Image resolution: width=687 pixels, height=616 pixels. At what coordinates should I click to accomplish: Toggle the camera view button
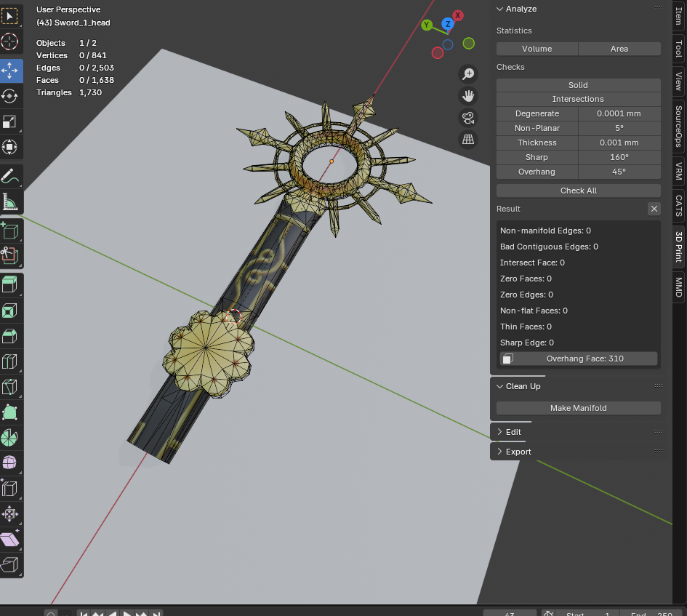coord(468,118)
